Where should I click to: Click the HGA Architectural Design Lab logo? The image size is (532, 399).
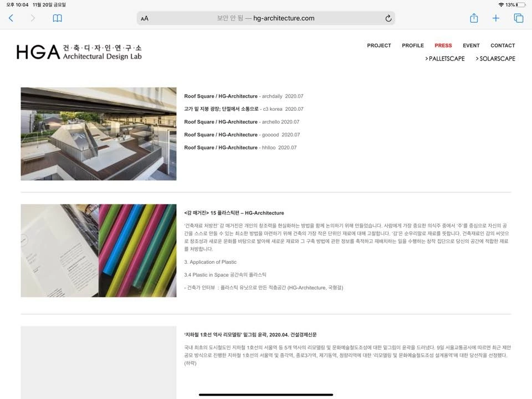79,52
